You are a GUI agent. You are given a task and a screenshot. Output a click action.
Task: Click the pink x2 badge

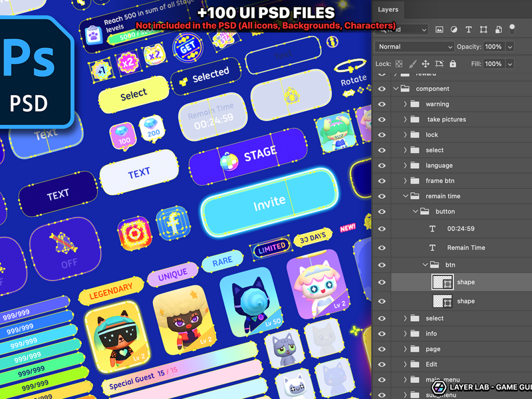point(128,63)
